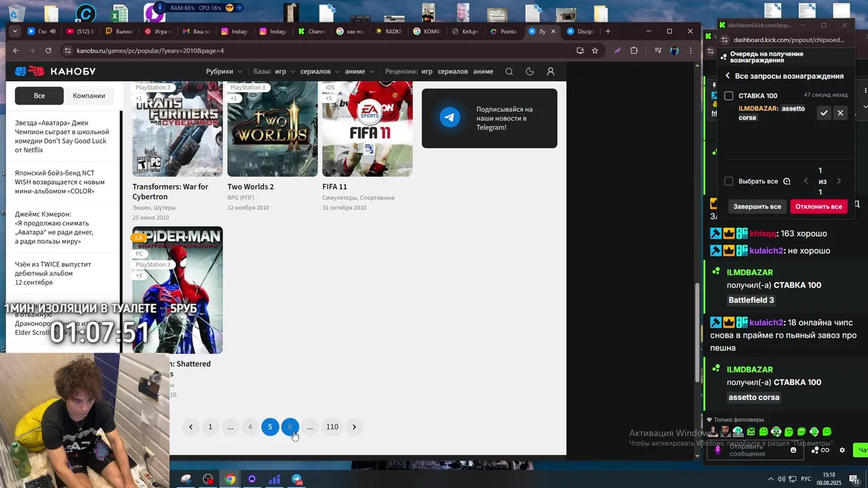Go to page 110 in pagination

tap(332, 427)
